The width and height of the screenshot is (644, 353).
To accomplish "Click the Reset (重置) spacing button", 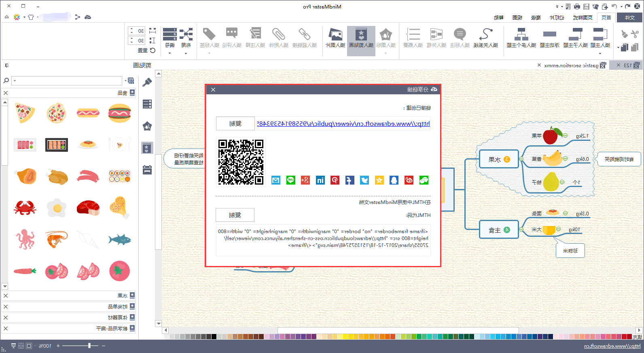I will [146, 51].
